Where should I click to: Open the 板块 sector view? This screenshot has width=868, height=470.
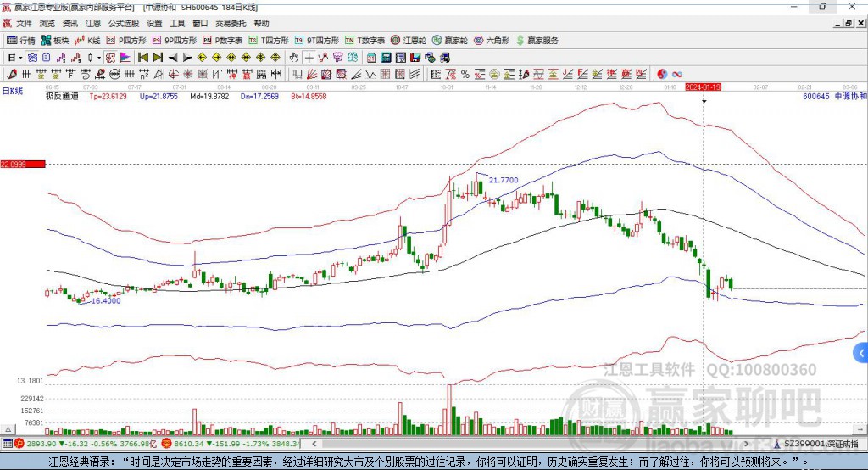55,41
